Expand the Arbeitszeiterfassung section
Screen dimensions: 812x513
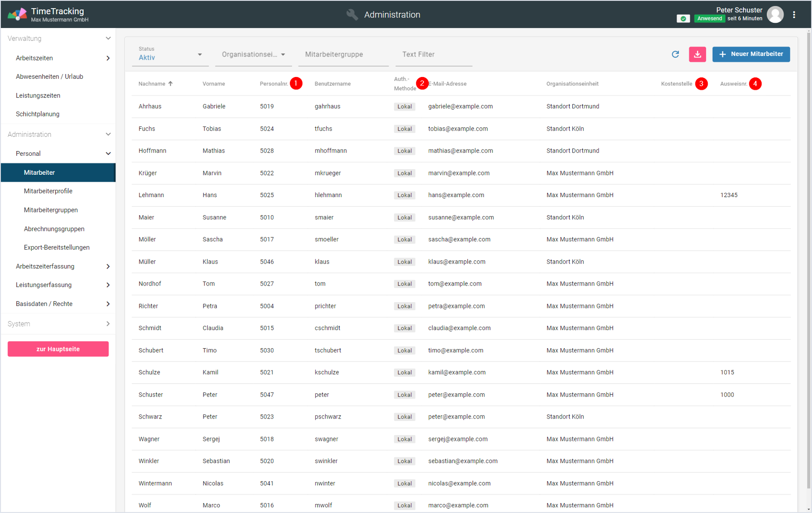tap(108, 266)
